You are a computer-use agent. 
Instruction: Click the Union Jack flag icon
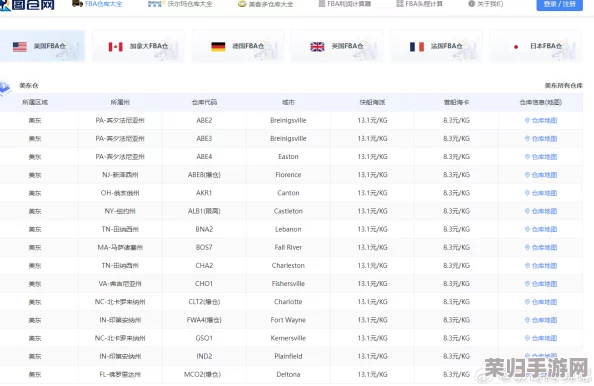(317, 47)
